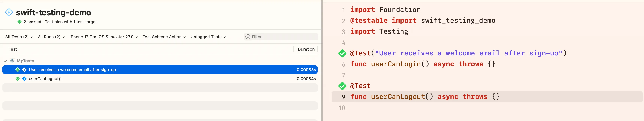
Task: Sort by the Duration column header
Action: (306, 49)
